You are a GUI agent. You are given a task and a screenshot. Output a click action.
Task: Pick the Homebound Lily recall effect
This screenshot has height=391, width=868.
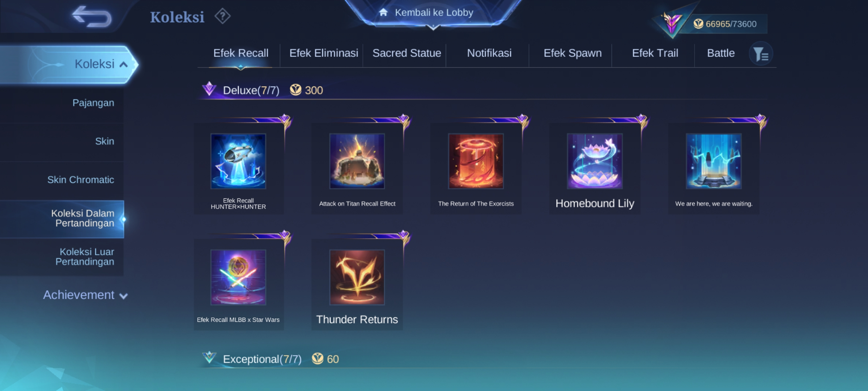(595, 169)
